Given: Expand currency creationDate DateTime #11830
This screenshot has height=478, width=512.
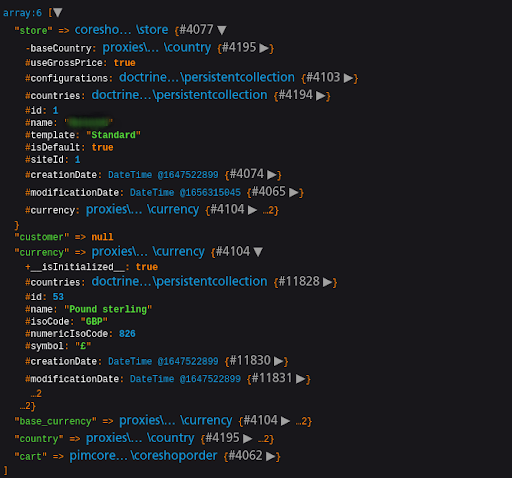Looking at the screenshot, I should (x=278, y=361).
